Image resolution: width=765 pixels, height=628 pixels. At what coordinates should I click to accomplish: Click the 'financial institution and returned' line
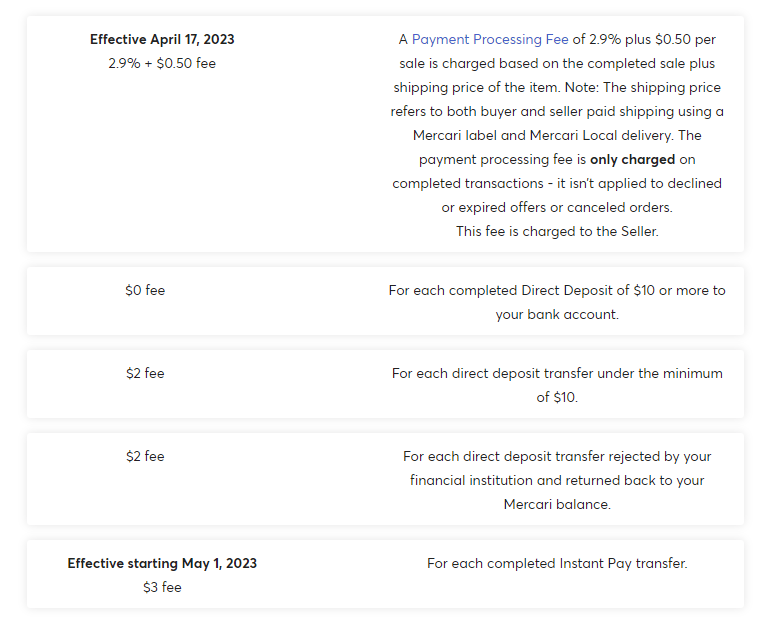[557, 481]
